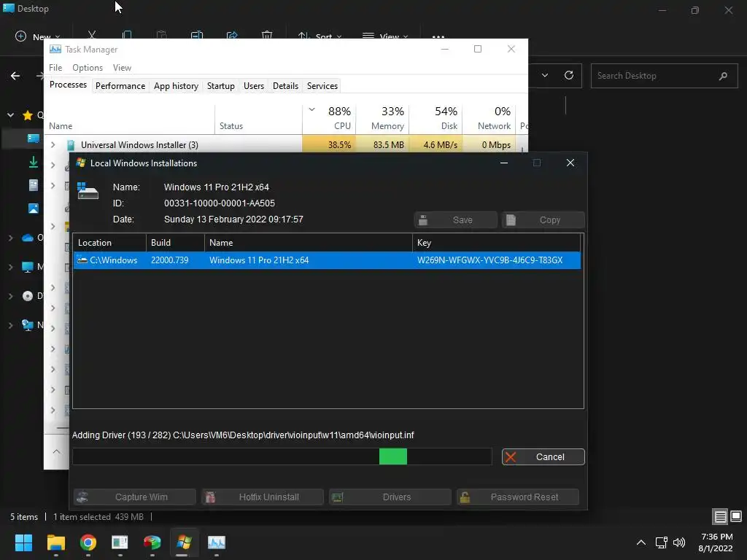Click the Search Desktop input field
This screenshot has height=560, width=747.
[x=664, y=76]
